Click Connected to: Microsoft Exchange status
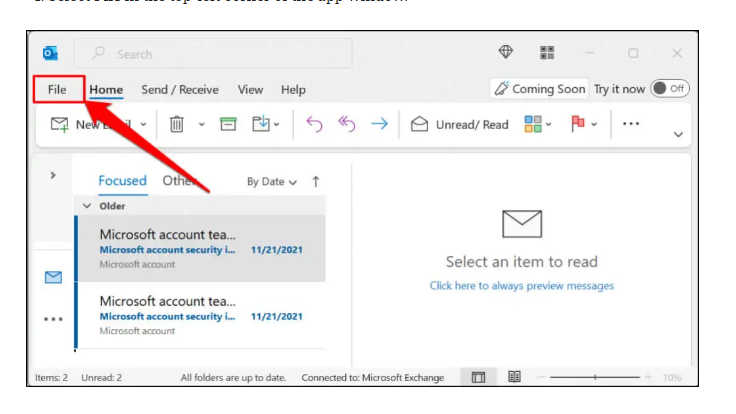736x414 pixels. coord(373,377)
